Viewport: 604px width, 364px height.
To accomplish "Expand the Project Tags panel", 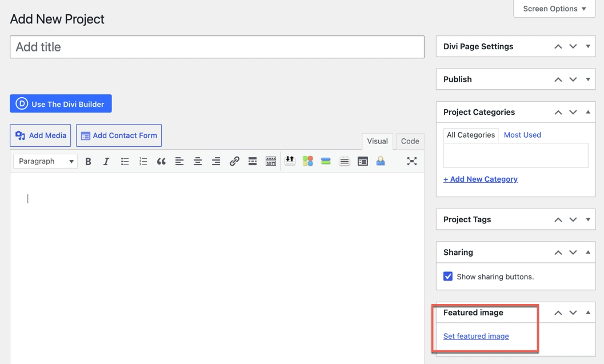I will click(x=588, y=219).
